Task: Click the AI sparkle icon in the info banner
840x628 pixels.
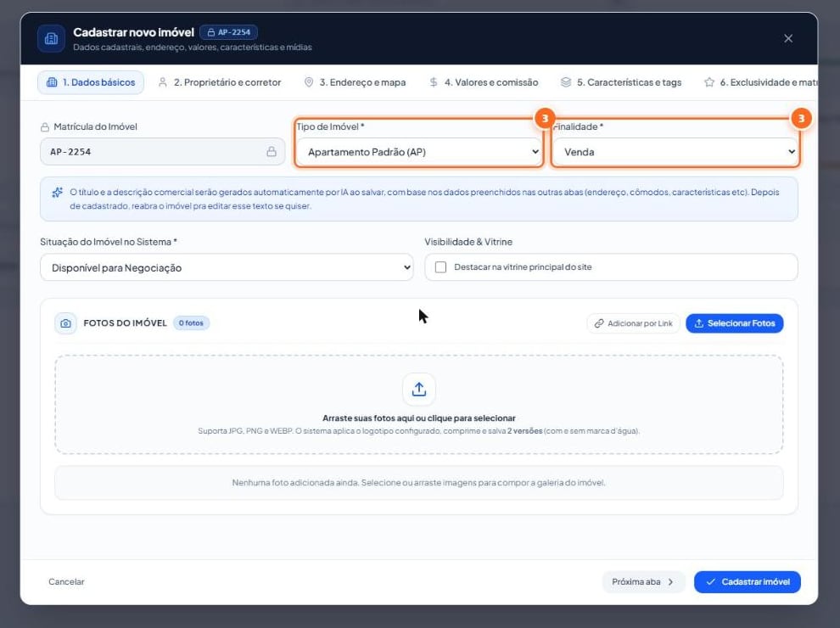Action: [57, 193]
